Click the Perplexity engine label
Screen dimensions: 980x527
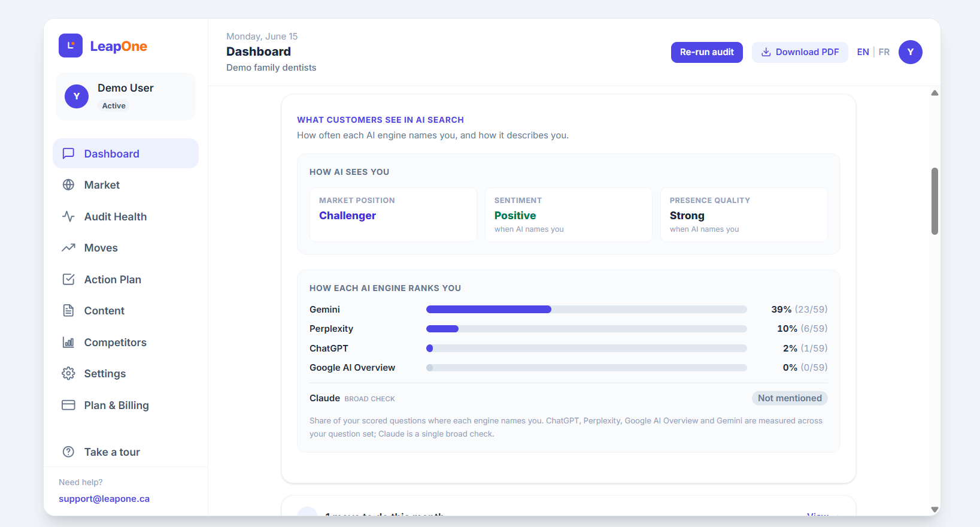click(x=331, y=328)
